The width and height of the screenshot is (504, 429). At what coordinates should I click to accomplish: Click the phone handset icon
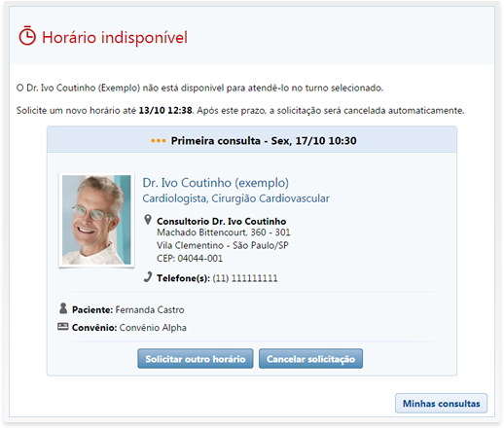[x=148, y=277]
